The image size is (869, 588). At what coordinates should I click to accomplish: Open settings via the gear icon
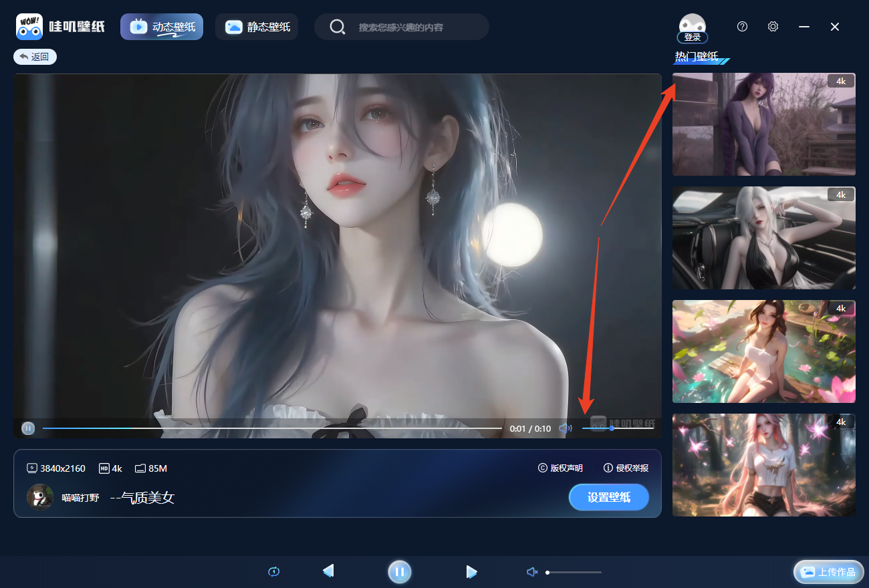click(x=773, y=27)
